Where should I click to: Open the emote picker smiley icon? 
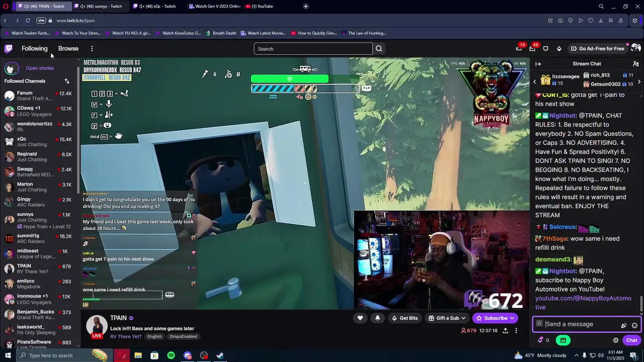(x=634, y=325)
